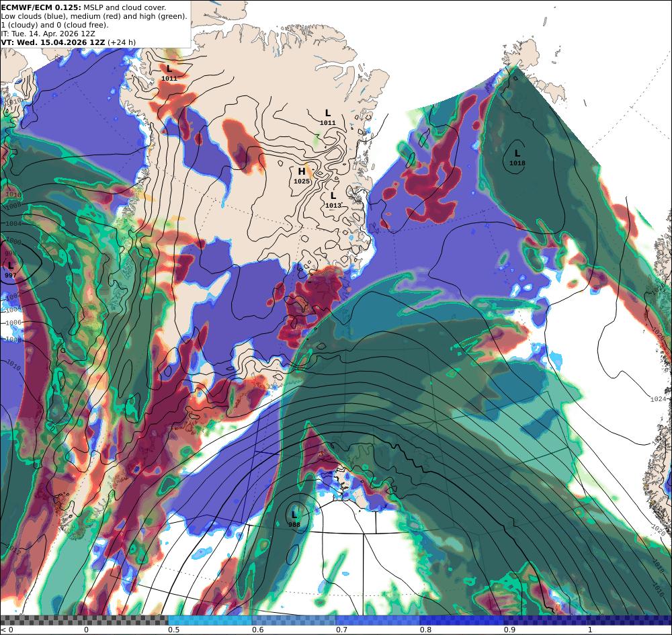
Task: Click the L 997 low pressure center
Action: (10, 270)
